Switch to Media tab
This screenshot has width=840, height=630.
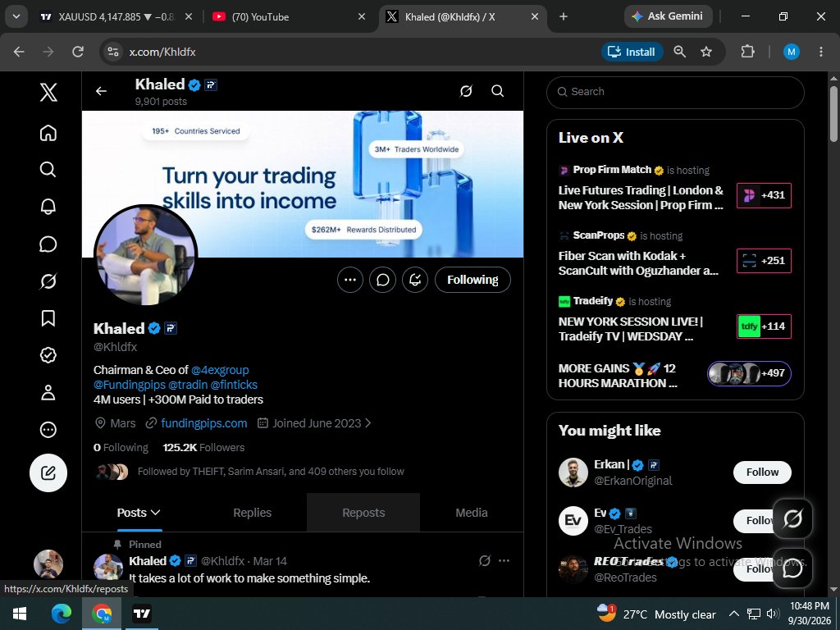(472, 513)
